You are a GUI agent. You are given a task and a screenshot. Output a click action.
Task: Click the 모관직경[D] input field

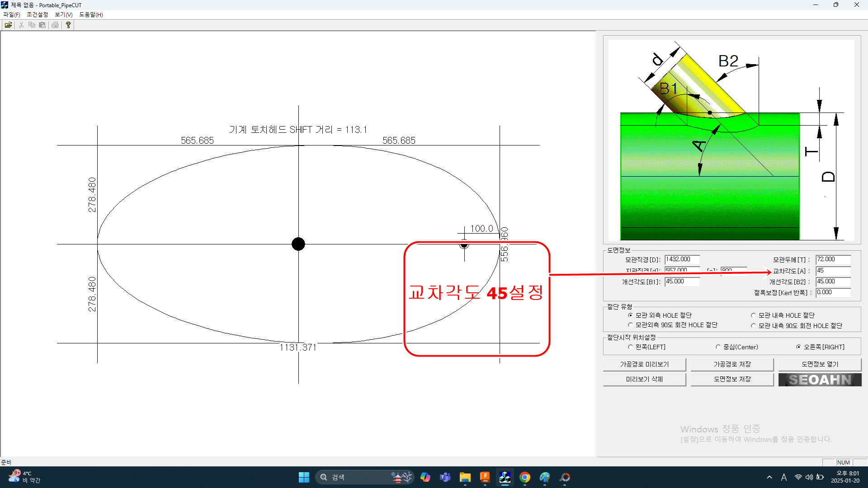682,259
